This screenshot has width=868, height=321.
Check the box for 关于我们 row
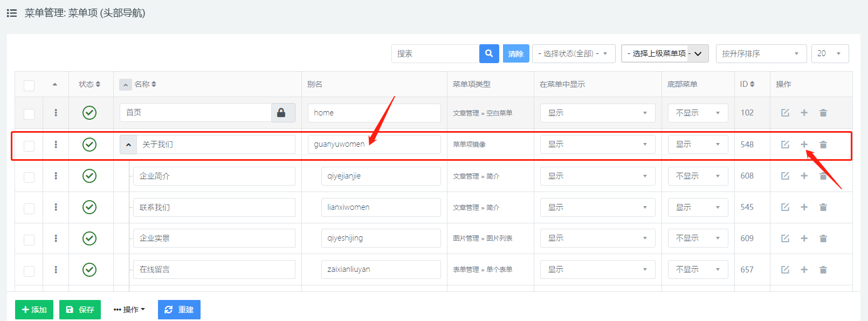pyautogui.click(x=29, y=146)
